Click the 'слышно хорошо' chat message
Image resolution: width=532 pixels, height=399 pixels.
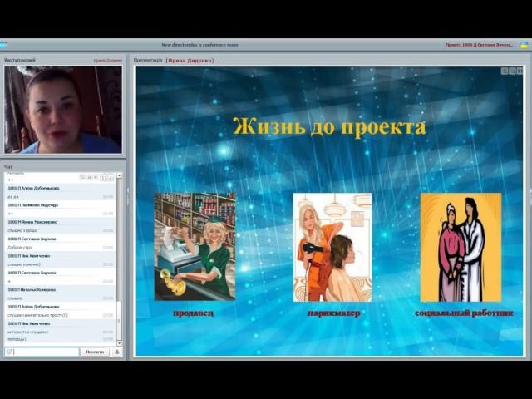pyautogui.click(x=22, y=230)
